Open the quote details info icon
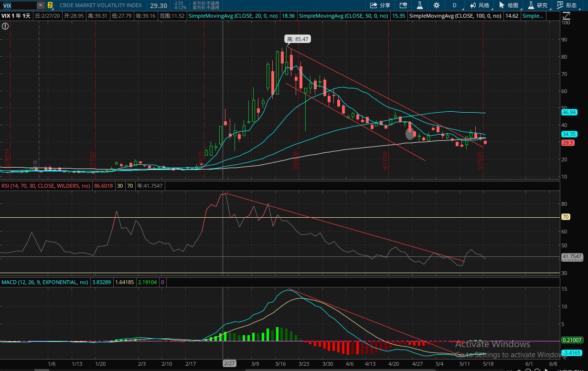588x371 pixels. click(403, 5)
